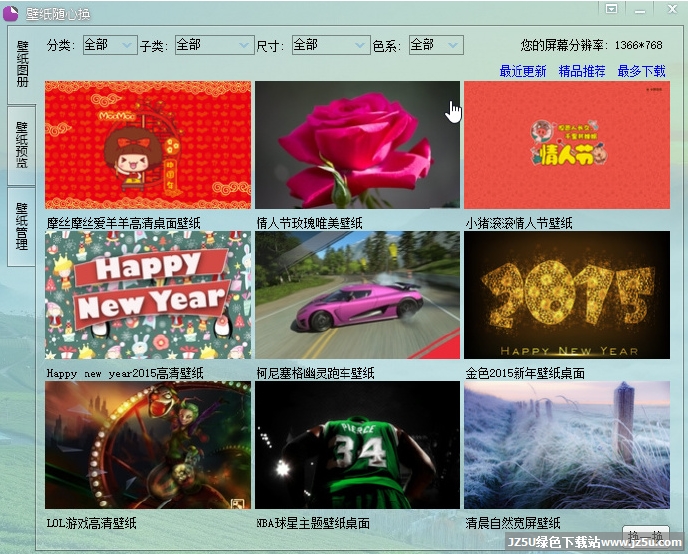
Task: Click the caption 清晨自然宽屏壁纸
Action: 513,523
